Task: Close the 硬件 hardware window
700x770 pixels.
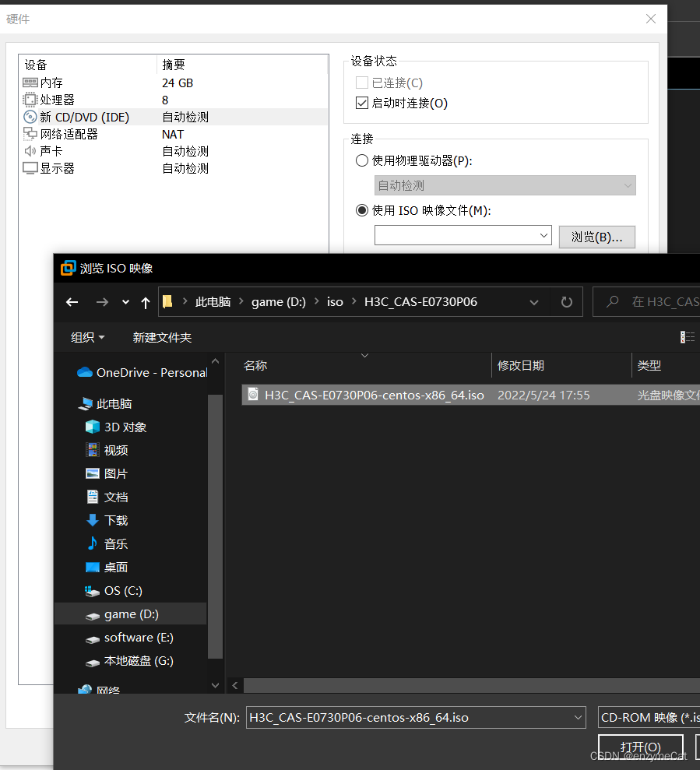Action: pyautogui.click(x=651, y=19)
